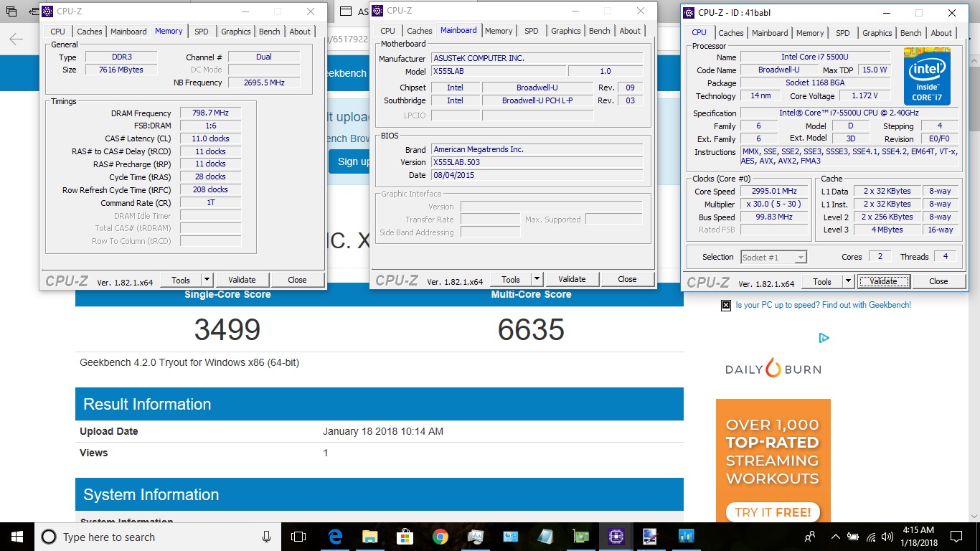Expand the Tools dropdown arrow in the Mainboard window
980x551 pixels.
click(x=537, y=279)
